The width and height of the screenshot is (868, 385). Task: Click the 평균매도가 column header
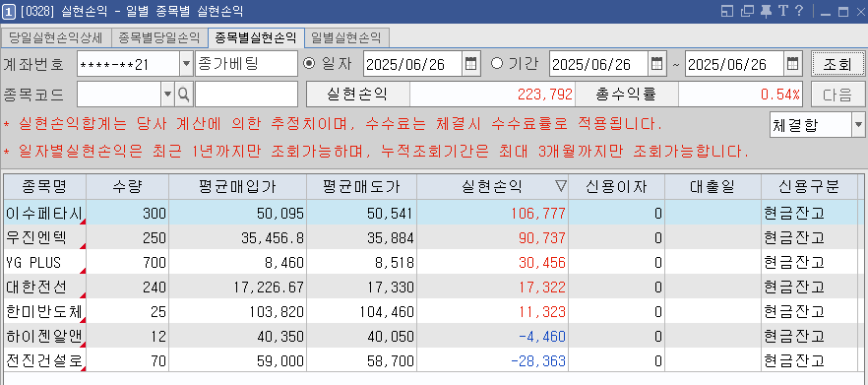pos(361,187)
